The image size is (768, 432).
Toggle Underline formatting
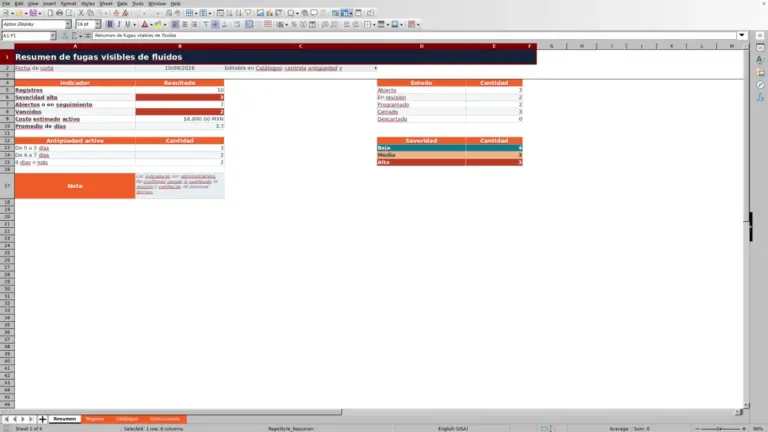point(128,24)
